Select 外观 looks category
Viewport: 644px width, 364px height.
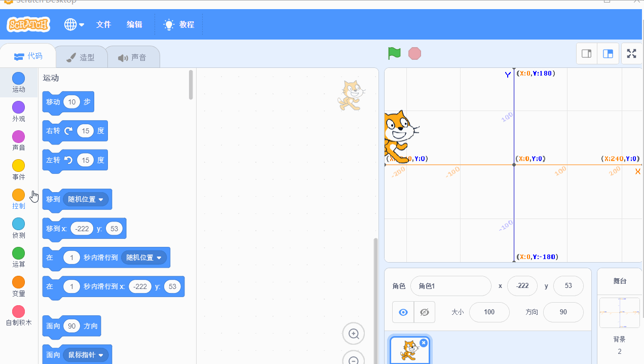point(19,112)
